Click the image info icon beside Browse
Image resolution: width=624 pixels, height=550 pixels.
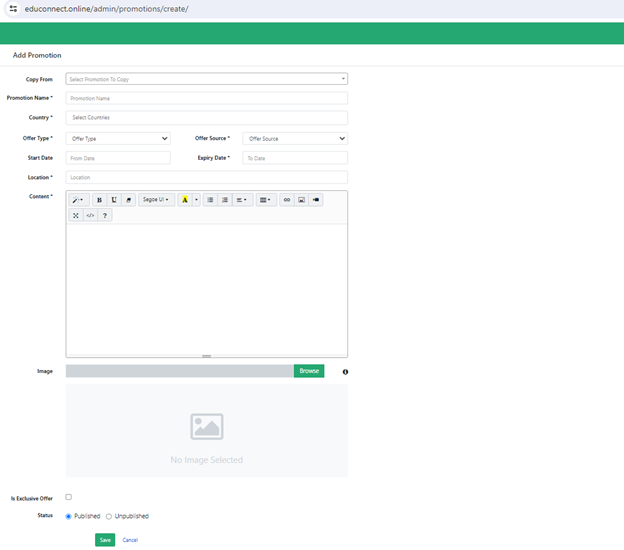(345, 372)
